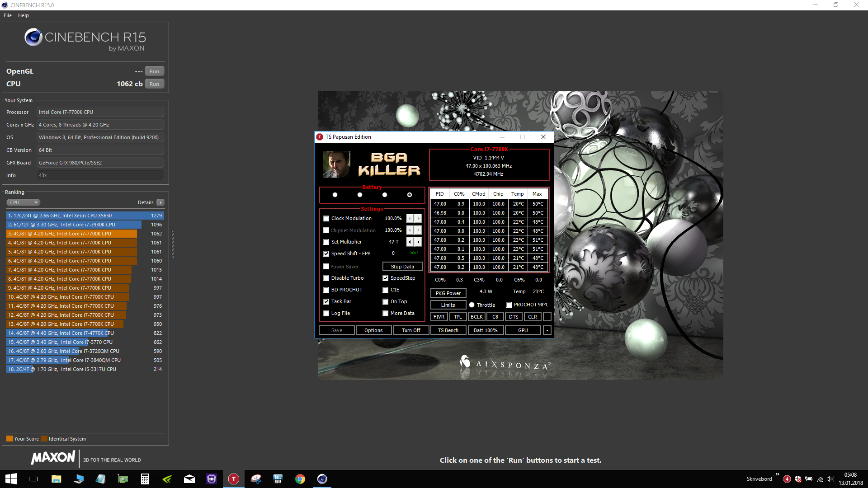Image resolution: width=868 pixels, height=488 pixels.
Task: Enable Log File in ThrottleStop
Action: point(326,314)
